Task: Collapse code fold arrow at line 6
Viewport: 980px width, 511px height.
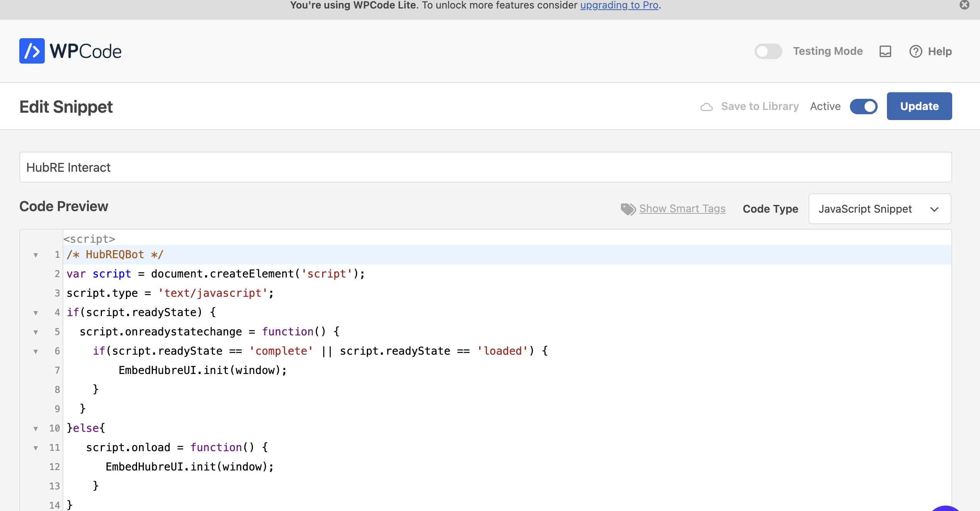Action: click(x=36, y=351)
